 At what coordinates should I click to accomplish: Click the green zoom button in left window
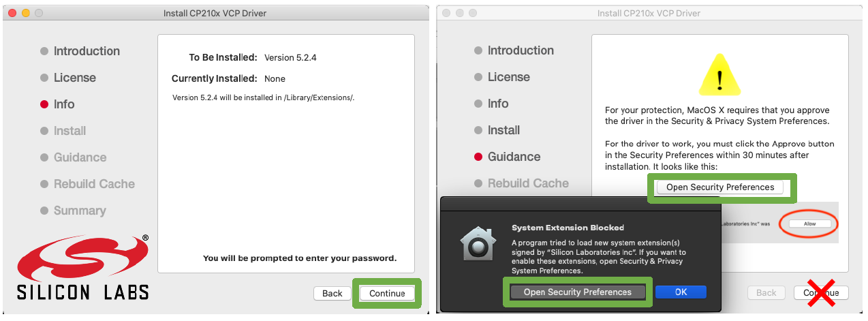(39, 13)
